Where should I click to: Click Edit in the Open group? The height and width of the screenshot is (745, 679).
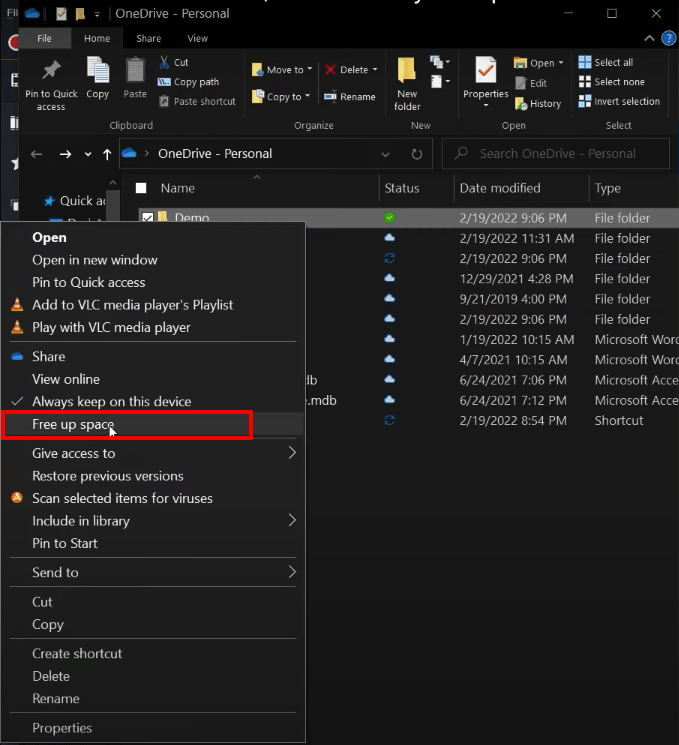pyautogui.click(x=531, y=84)
